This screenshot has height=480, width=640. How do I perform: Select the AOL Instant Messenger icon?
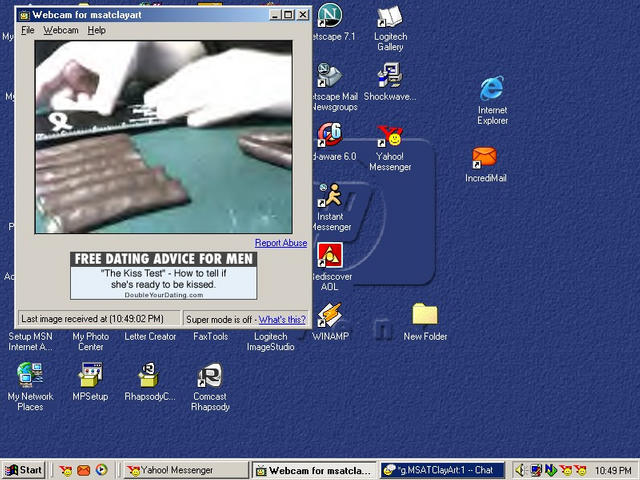point(330,195)
